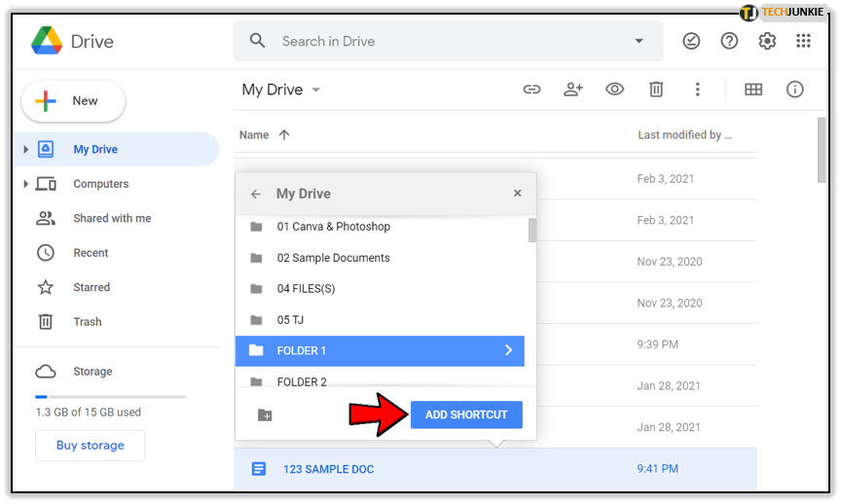Open the Google apps grid
This screenshot has height=504, width=841.
pyautogui.click(x=803, y=41)
